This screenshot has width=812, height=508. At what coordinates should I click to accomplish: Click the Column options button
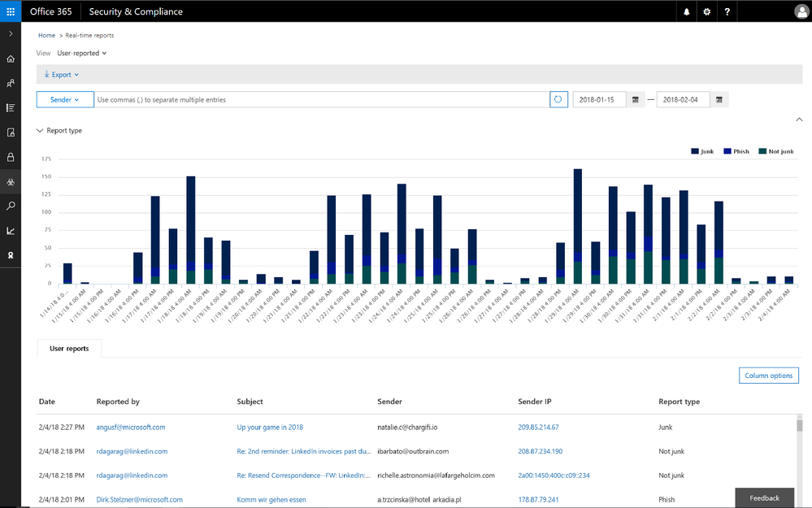coord(768,376)
